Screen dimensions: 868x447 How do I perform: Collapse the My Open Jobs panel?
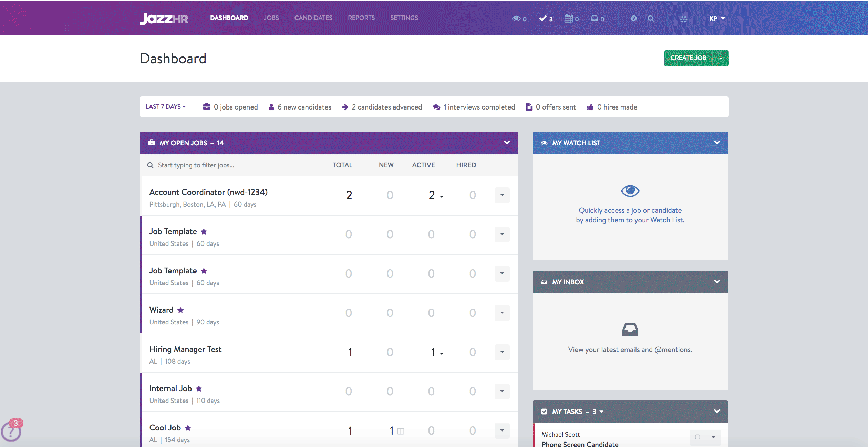tap(507, 143)
